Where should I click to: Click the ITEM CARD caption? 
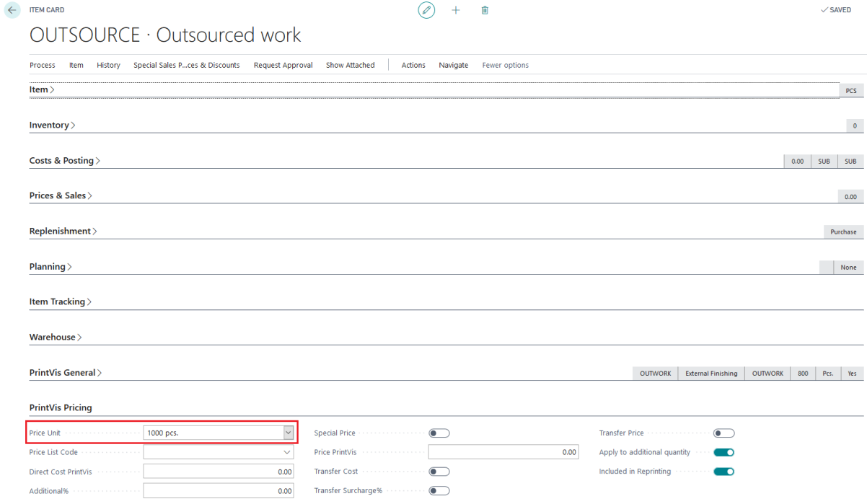[46, 10]
